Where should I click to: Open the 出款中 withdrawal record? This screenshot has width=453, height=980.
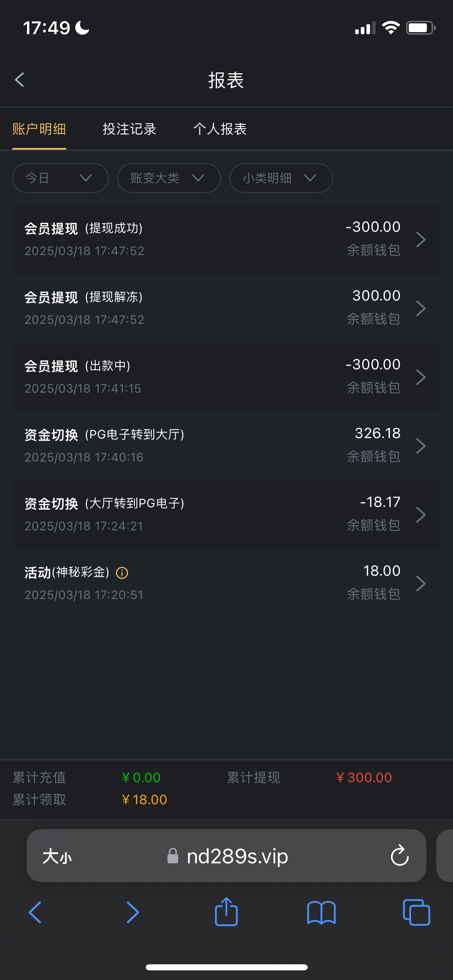pyautogui.click(x=226, y=377)
